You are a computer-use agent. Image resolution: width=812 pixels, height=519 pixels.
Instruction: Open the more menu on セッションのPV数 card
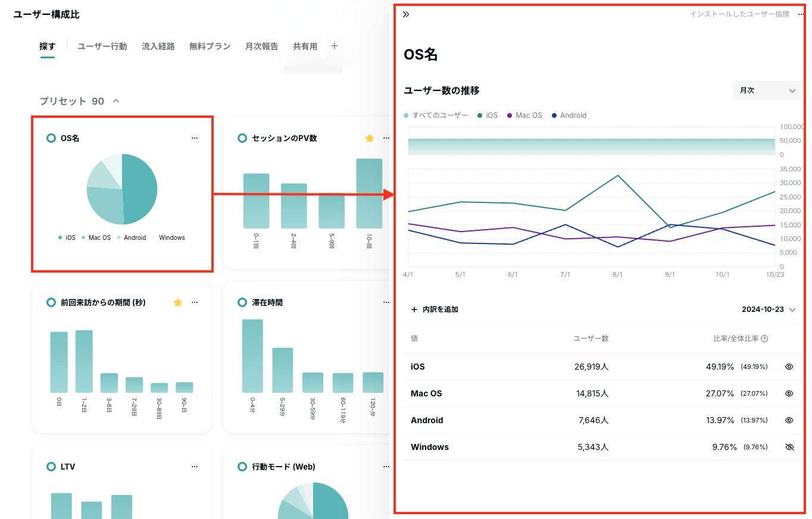386,138
